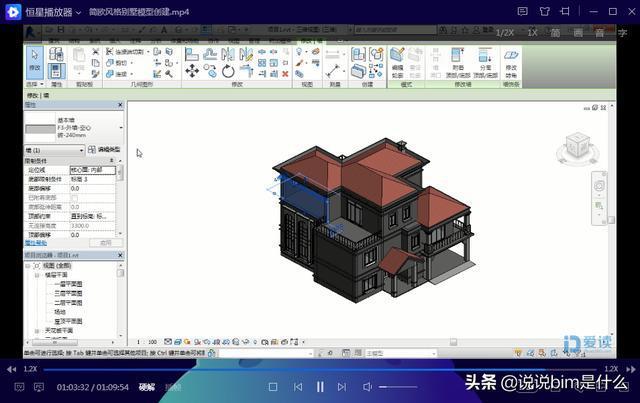Collapse the 视图 (全部) tree node
The height and width of the screenshot is (403, 640).
[28, 267]
